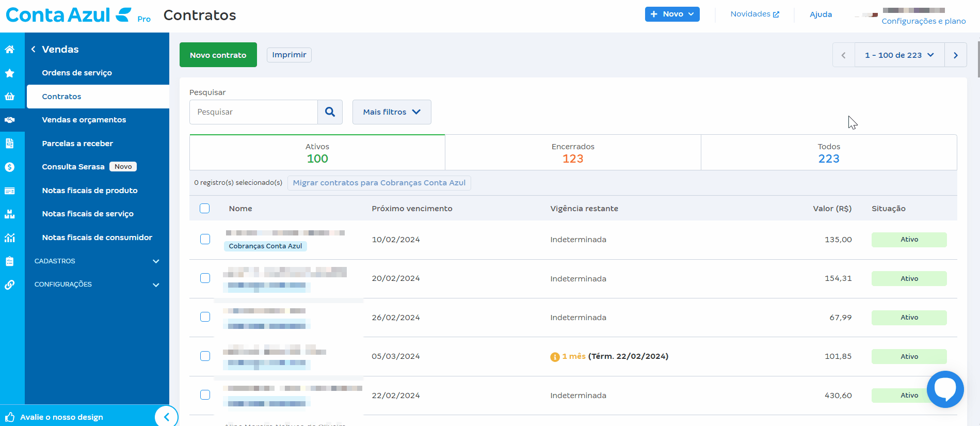Open the 1 - 100 de 223 page selector
Screen dimensions: 980x426
coord(899,55)
